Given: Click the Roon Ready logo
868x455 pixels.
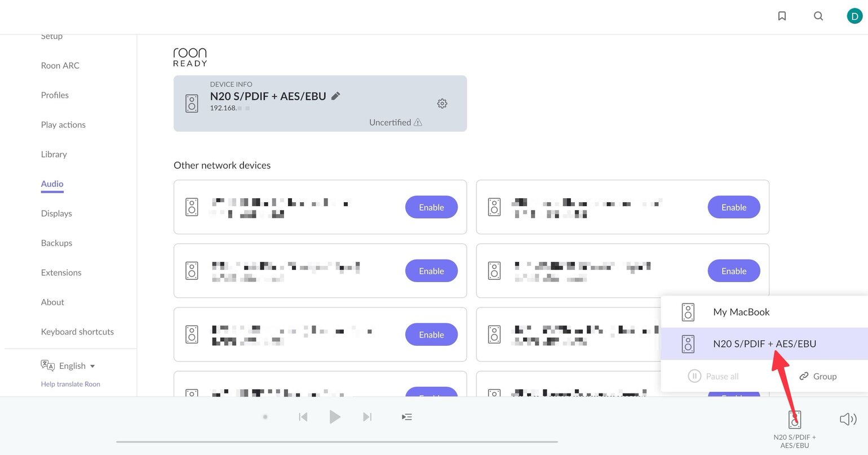Looking at the screenshot, I should (x=190, y=57).
